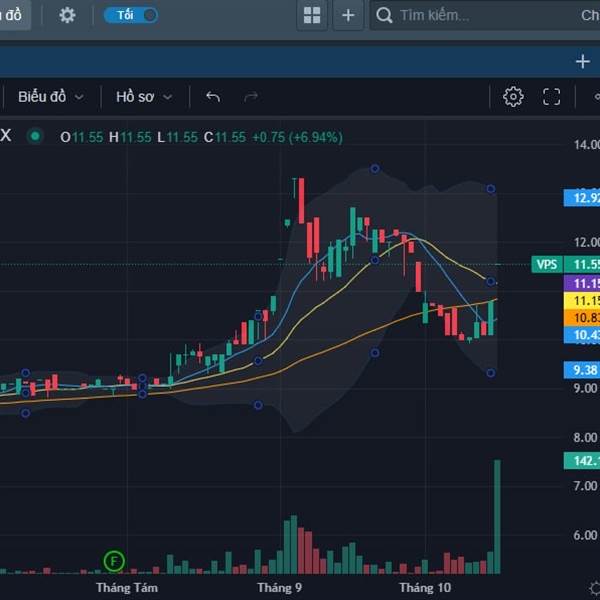Image resolution: width=600 pixels, height=600 pixels.
Task: Click the 14.00 price axis label
Action: (587, 145)
